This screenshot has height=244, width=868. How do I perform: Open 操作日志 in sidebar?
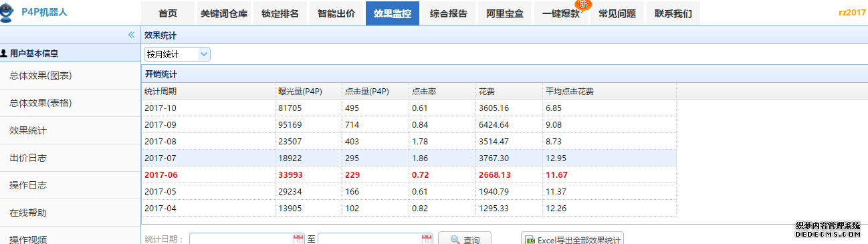click(x=70, y=185)
